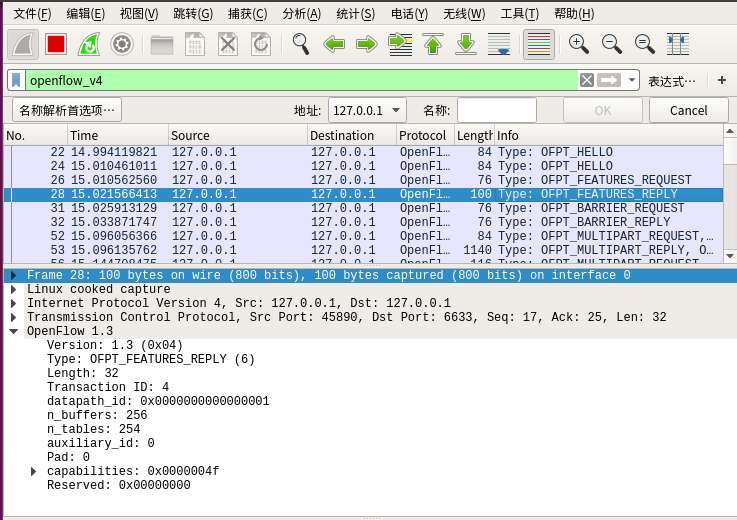The image size is (737, 520).
Task: Zoom out the main window text
Action: tap(612, 45)
